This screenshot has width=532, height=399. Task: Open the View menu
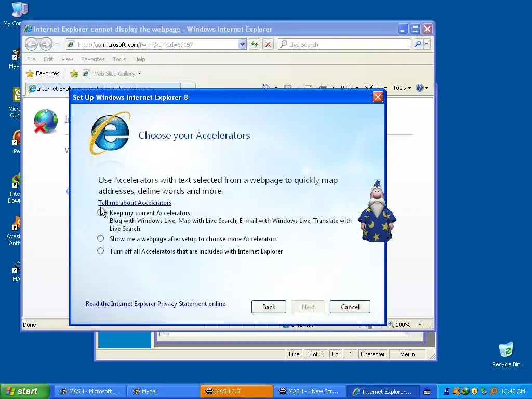(67, 59)
